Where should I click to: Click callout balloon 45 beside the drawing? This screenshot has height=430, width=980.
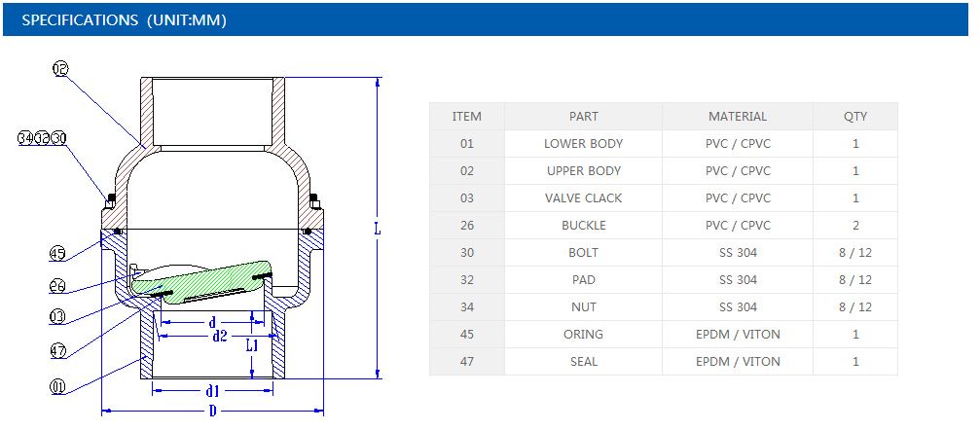coord(58,254)
